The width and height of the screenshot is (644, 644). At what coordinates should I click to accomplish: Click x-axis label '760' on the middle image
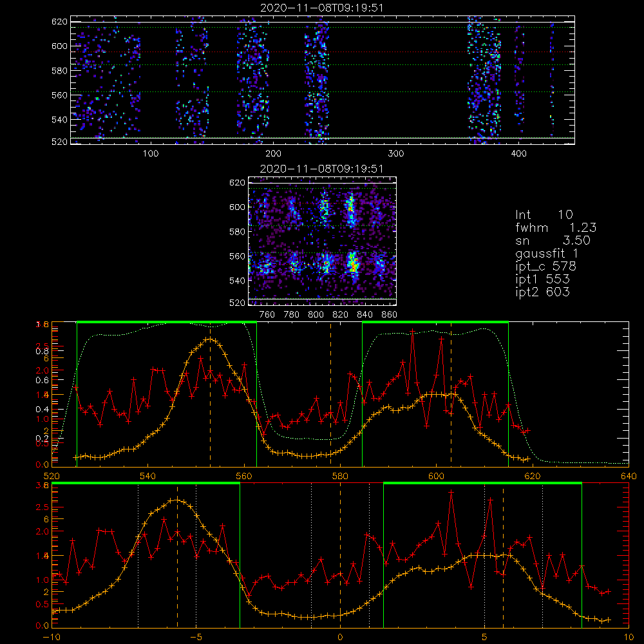[267, 315]
